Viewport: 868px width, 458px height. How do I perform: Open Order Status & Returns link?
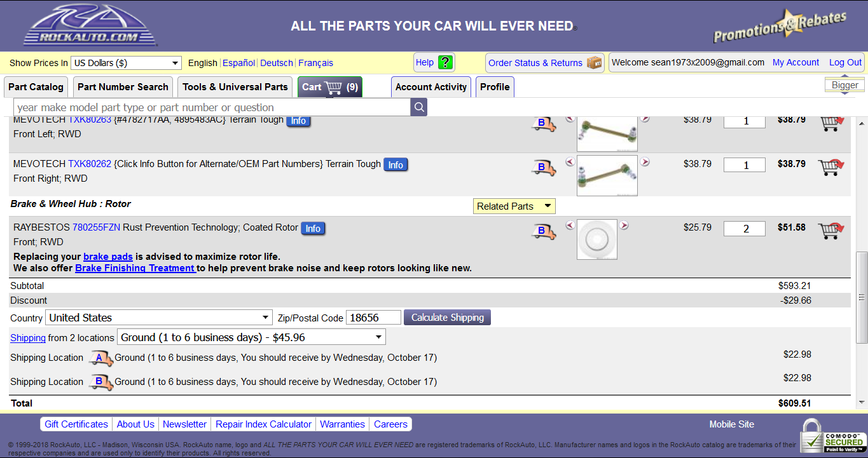coord(535,63)
